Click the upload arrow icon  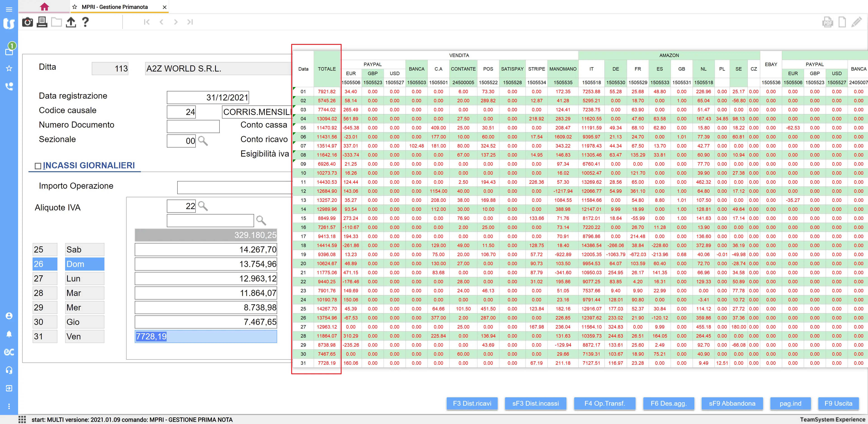(71, 22)
